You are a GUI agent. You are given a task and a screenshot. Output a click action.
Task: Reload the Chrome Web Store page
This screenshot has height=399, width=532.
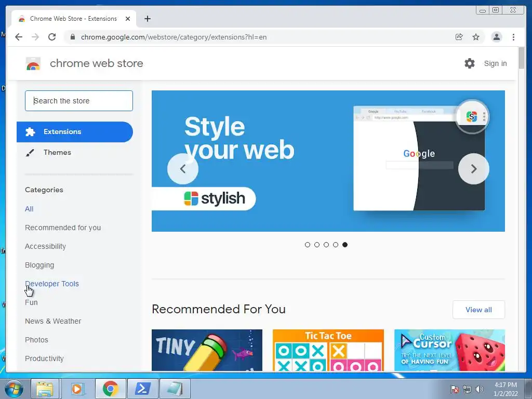point(52,37)
